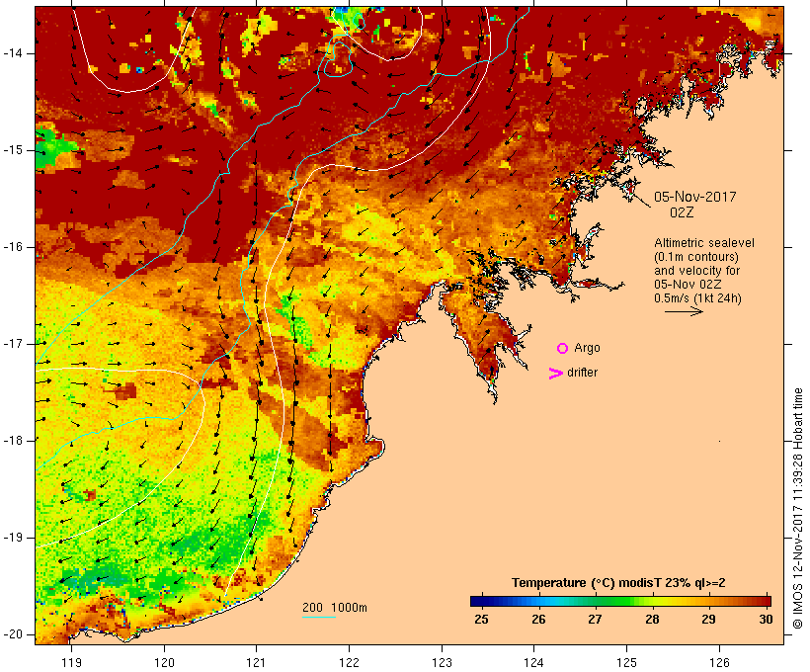This screenshot has height=672, width=810.
Task: Click the latitude axis label -18
Action: click(x=13, y=441)
